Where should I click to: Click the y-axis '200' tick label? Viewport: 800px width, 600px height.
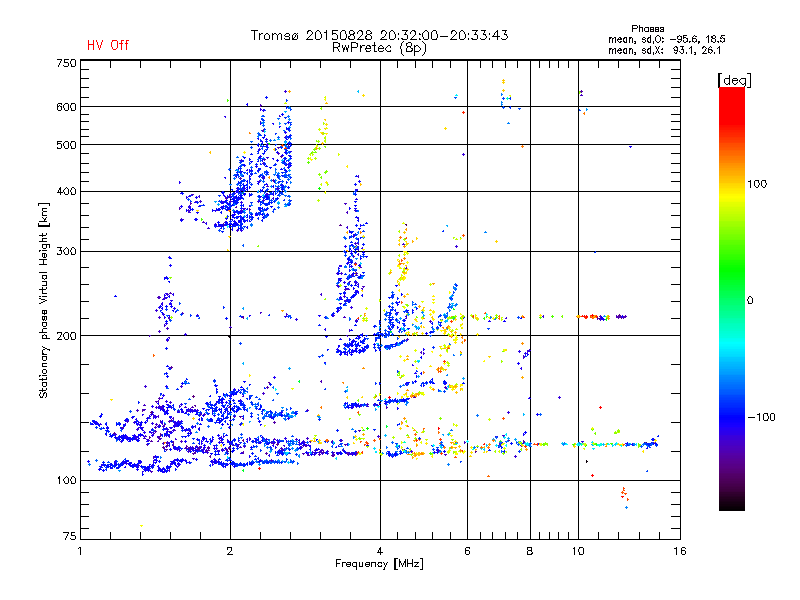66,336
